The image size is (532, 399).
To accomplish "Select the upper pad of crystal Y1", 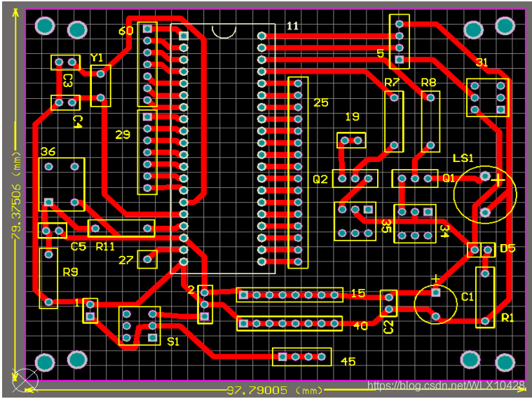I will pos(100,74).
